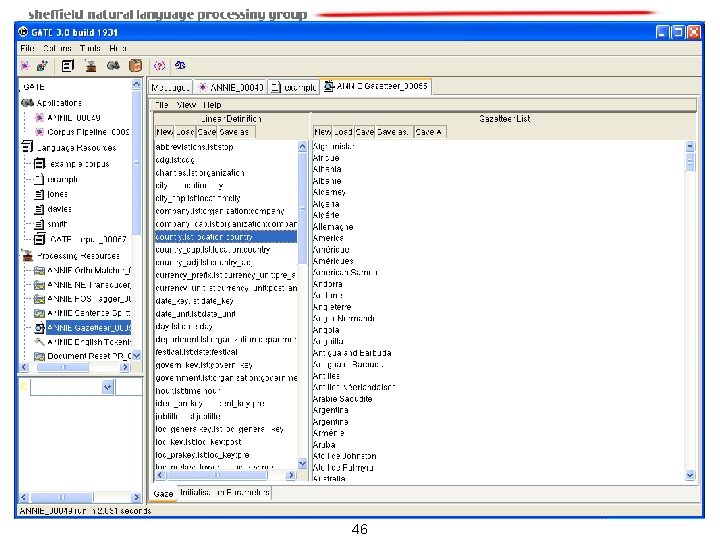Click the load ANNIE system toolbar icon
The image size is (720, 540).
[x=25, y=66]
